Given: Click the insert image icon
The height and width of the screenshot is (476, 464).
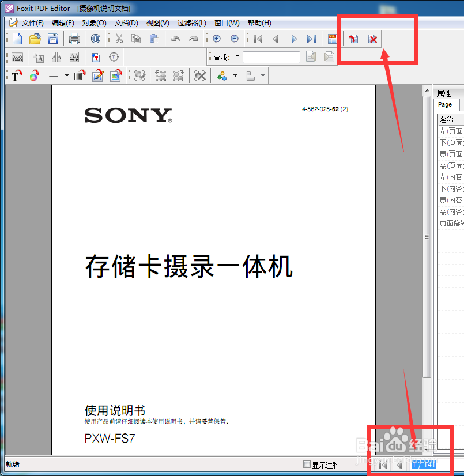Looking at the screenshot, I should click(x=116, y=75).
